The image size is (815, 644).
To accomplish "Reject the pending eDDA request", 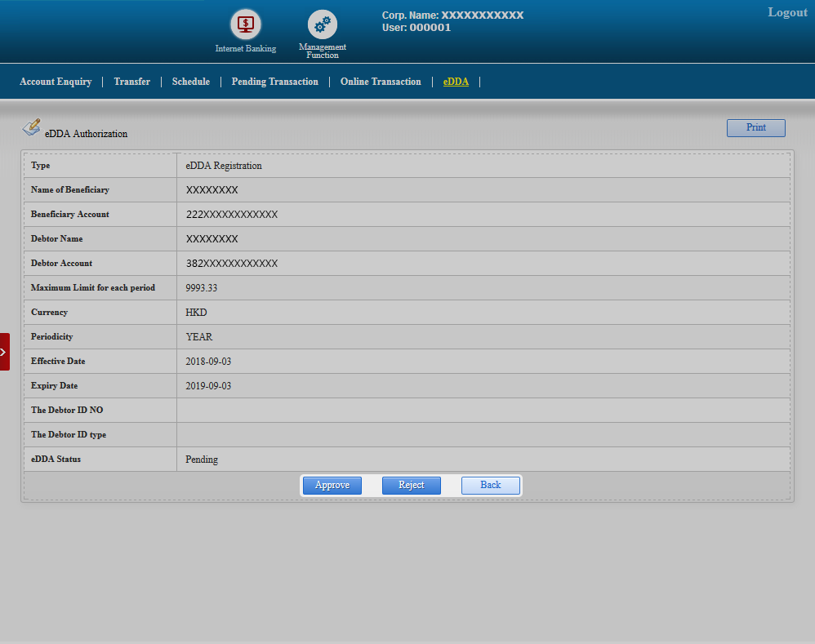I will point(411,485).
